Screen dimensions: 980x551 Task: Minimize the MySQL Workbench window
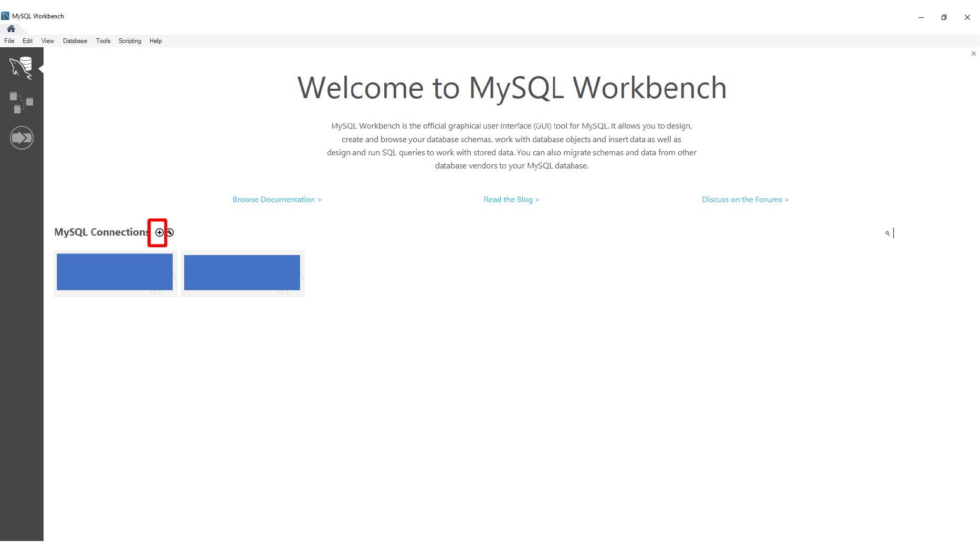click(921, 17)
